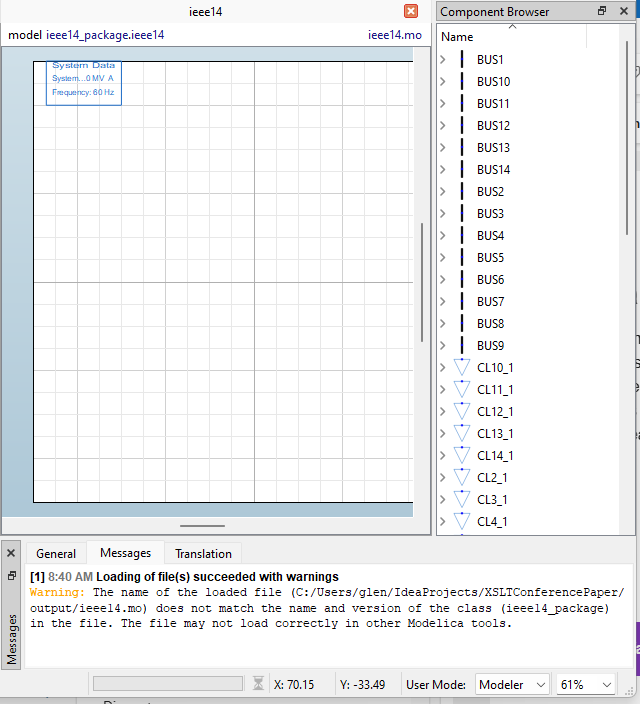The width and height of the screenshot is (640, 704).
Task: Expand the BUS3 tree node
Action: (443, 214)
